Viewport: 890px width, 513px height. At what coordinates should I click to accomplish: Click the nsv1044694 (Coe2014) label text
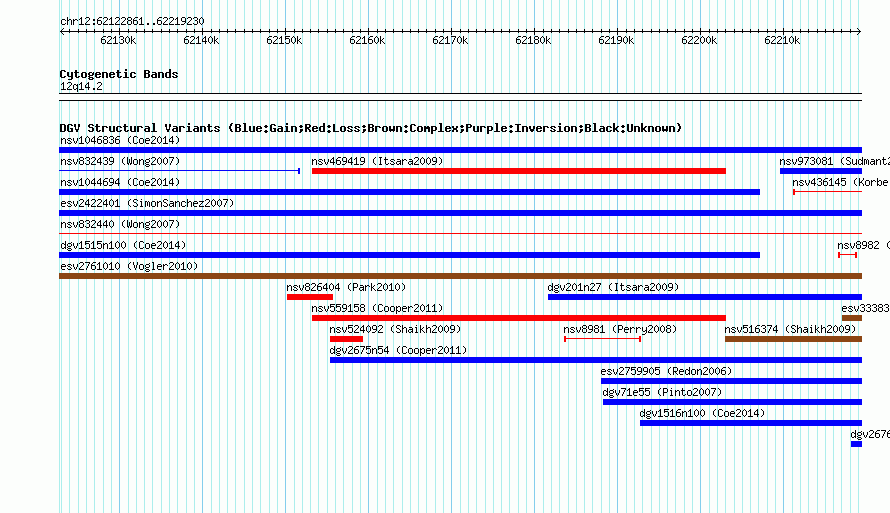pyautogui.click(x=120, y=182)
